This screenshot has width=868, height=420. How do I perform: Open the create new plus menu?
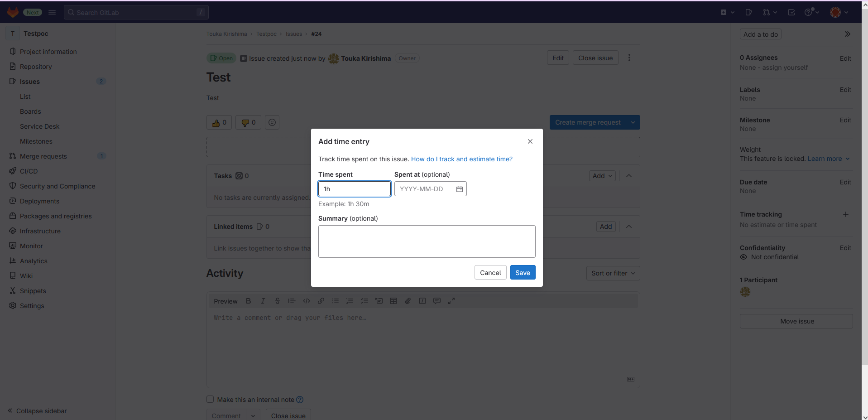click(x=727, y=12)
